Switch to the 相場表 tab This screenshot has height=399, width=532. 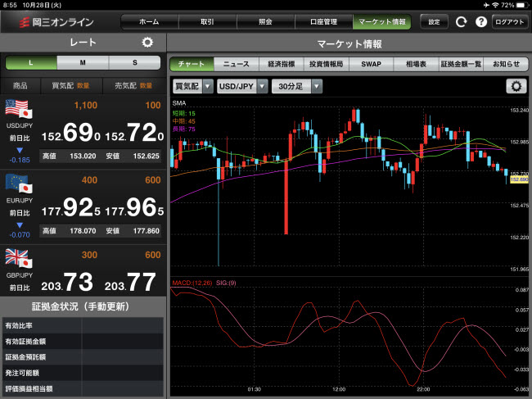tap(416, 64)
